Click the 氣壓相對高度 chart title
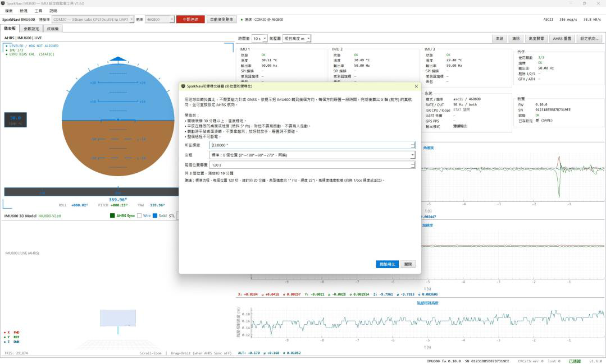This screenshot has height=364, width=606. 427,303
